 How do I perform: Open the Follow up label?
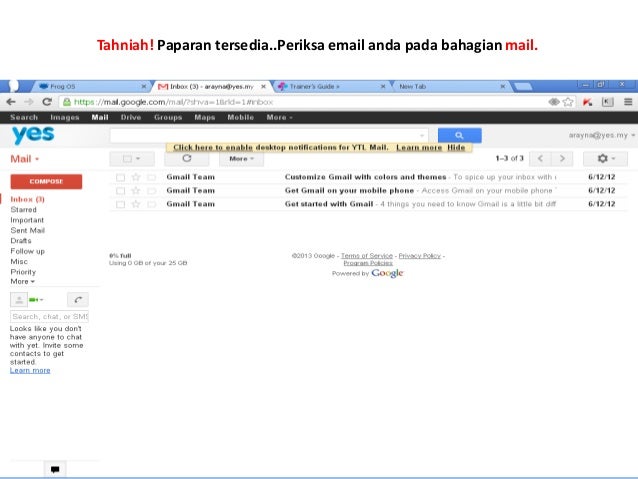[x=28, y=251]
